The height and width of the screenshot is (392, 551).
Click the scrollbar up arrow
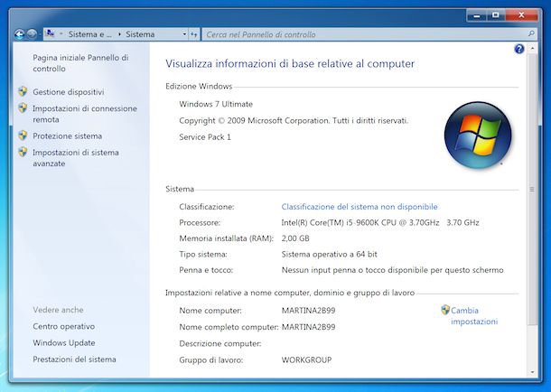532,48
